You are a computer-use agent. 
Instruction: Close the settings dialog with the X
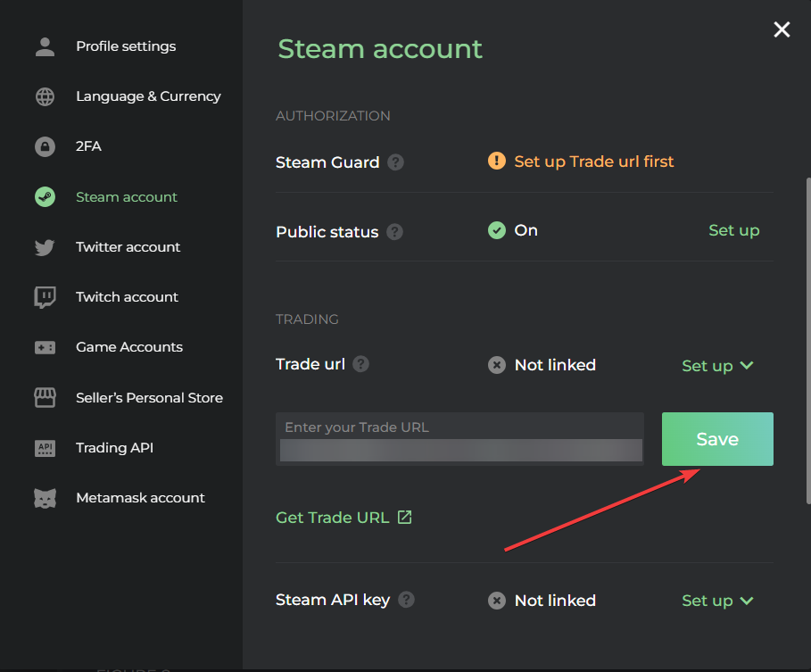[x=782, y=29]
